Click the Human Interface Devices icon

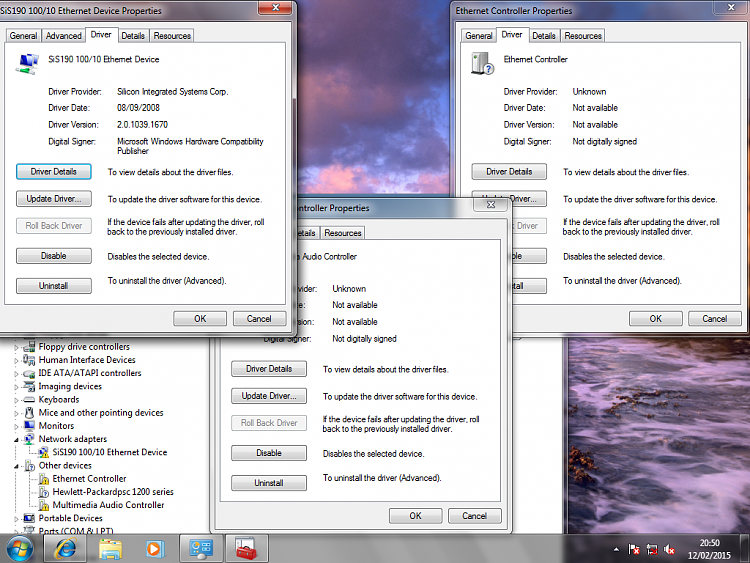[x=29, y=360]
